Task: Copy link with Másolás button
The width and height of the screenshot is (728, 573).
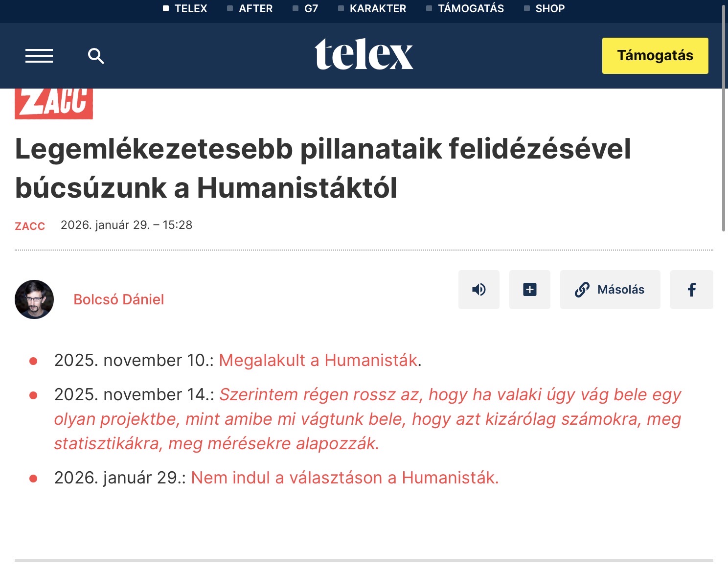Action: [610, 290]
